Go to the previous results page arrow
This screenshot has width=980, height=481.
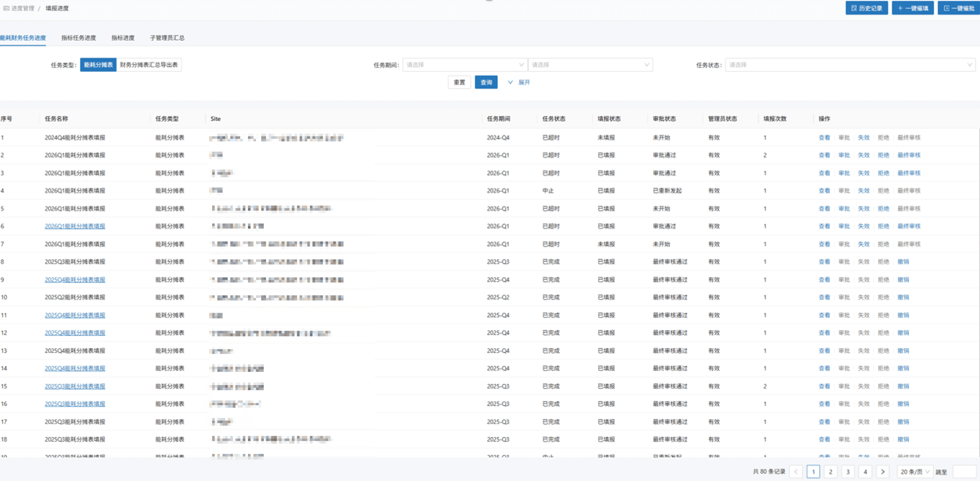[796, 471]
